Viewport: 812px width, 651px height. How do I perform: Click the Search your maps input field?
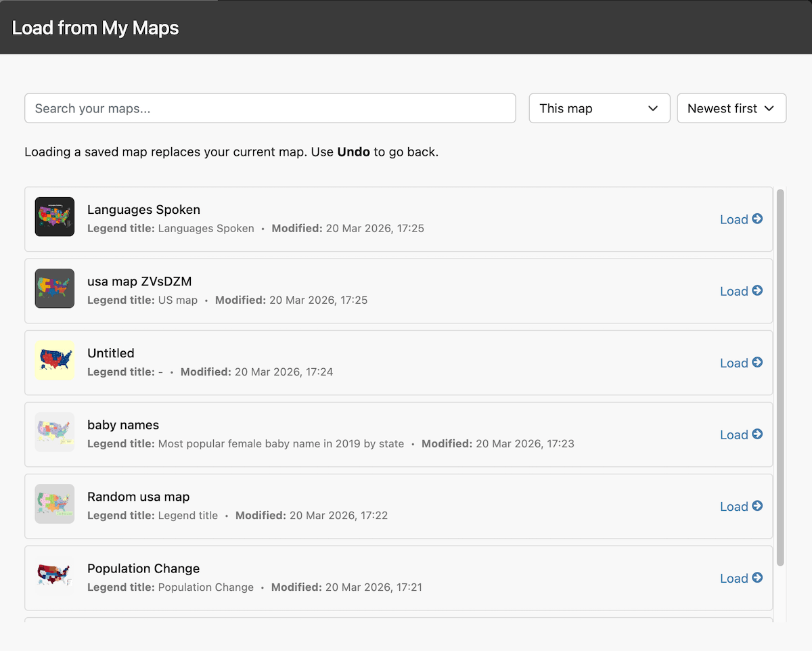pos(270,108)
